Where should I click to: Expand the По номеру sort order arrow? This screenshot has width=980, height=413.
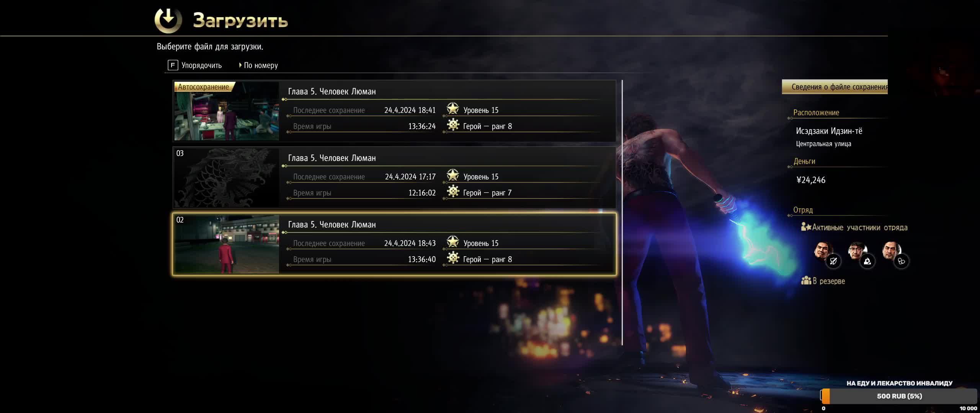240,65
